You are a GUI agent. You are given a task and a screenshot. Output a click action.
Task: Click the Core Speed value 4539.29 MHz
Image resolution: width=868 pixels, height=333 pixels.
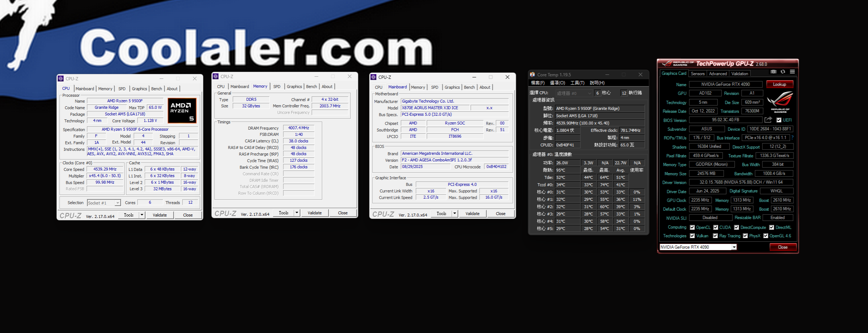tap(105, 169)
